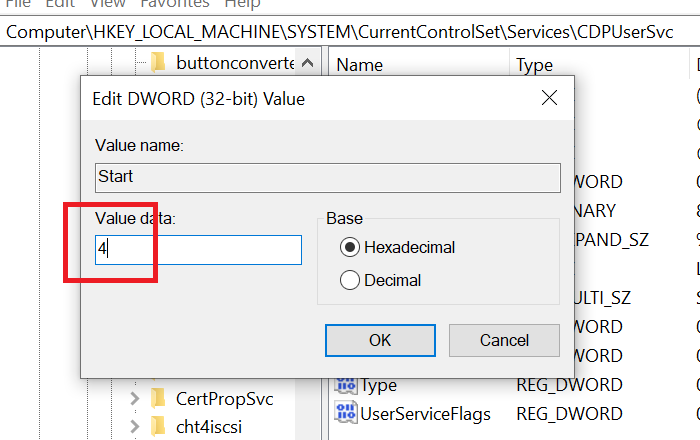Sort by the Name column header
The width and height of the screenshot is (700, 440).
tap(360, 65)
